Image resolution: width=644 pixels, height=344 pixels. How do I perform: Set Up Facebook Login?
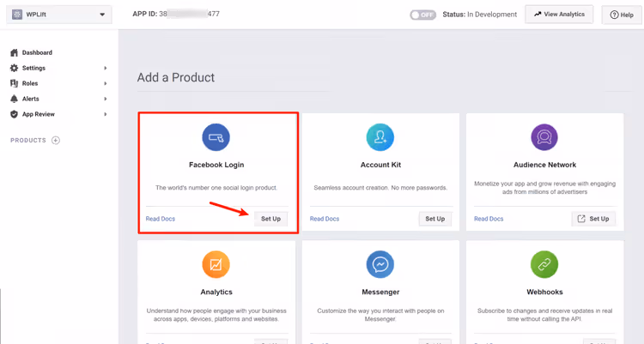[270, 219]
